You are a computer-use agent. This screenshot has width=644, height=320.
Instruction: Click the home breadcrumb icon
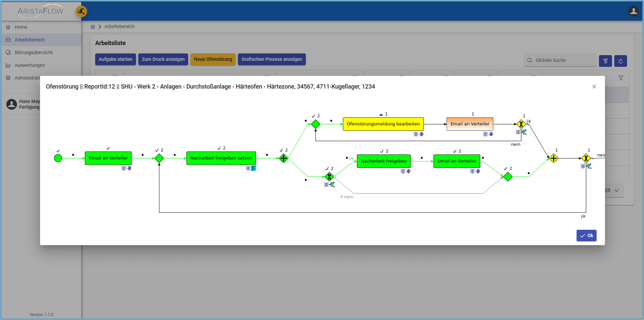click(x=93, y=27)
